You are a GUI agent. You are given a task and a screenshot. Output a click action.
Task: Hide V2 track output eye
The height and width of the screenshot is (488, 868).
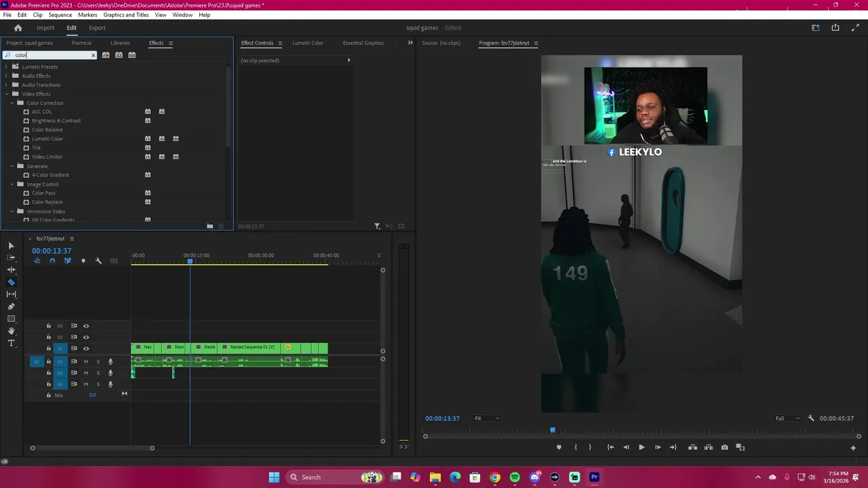point(86,337)
